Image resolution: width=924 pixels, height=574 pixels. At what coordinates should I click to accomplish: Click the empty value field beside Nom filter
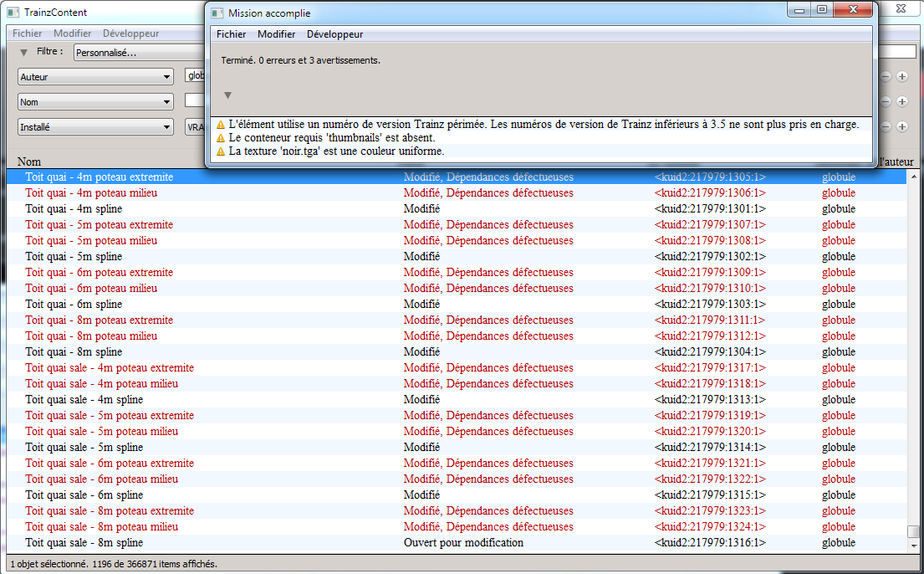(x=195, y=101)
